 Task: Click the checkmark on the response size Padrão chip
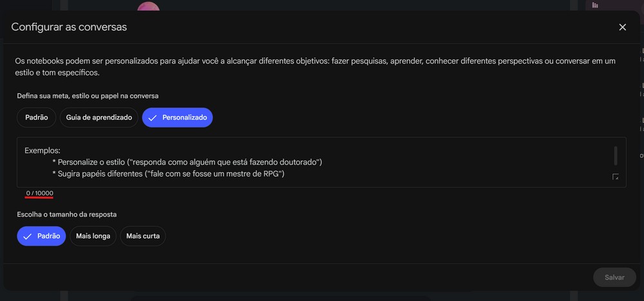coord(28,236)
